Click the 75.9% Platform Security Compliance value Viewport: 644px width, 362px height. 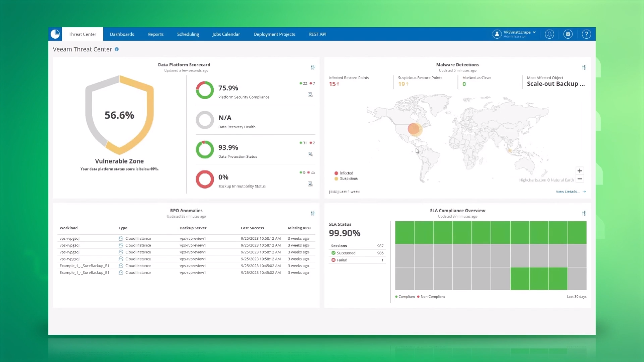click(228, 88)
